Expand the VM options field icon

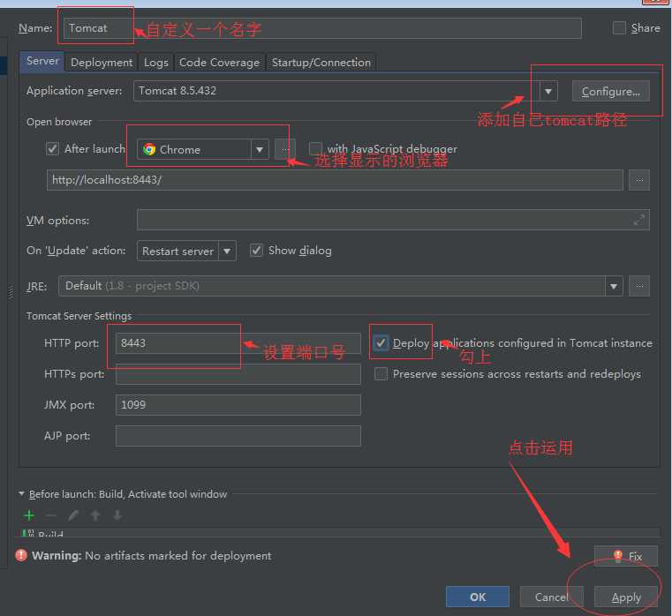coord(638,220)
